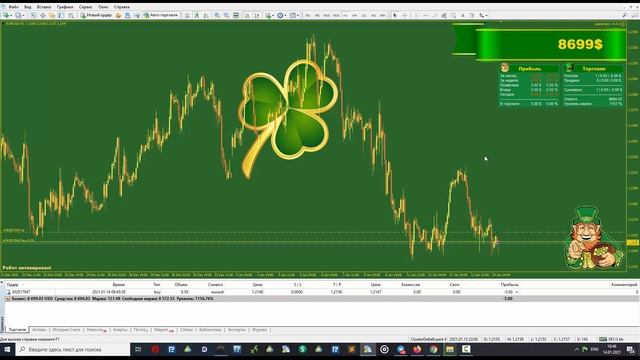Toggle the Market Watch window icon
640x360 pixels.
[33, 15]
